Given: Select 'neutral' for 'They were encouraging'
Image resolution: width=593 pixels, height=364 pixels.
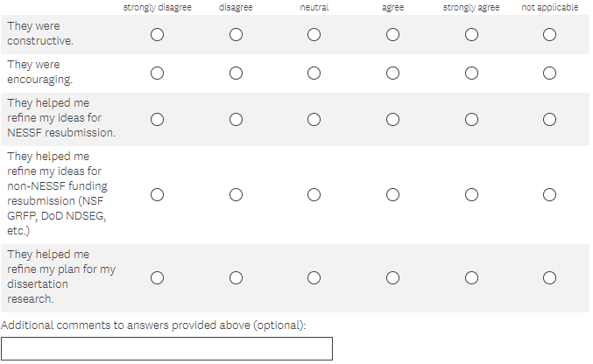Looking at the screenshot, I should [314, 73].
